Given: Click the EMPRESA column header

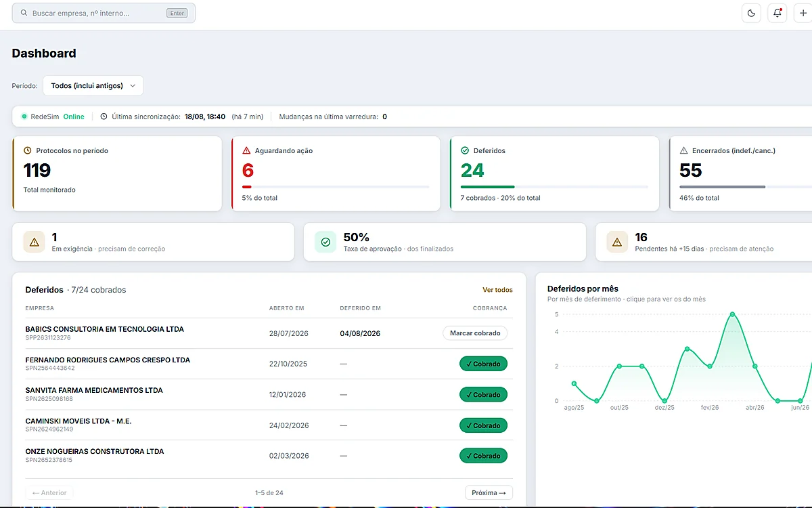Looking at the screenshot, I should coord(40,308).
